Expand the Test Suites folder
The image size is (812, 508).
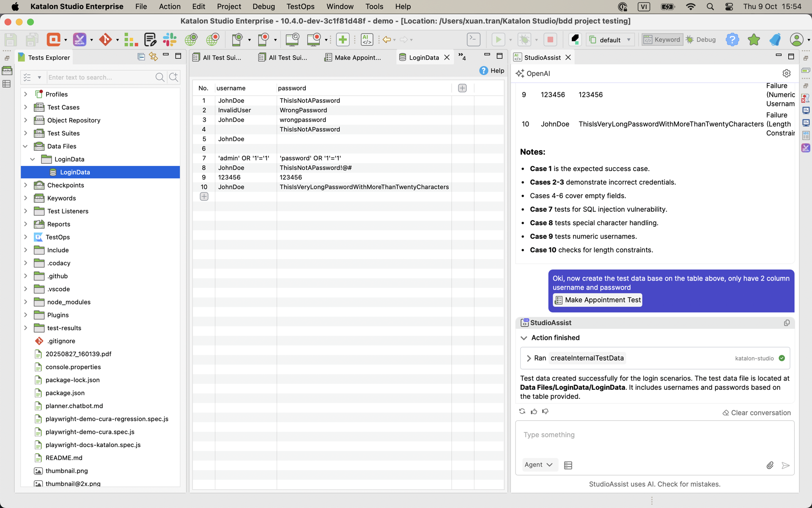coord(26,133)
